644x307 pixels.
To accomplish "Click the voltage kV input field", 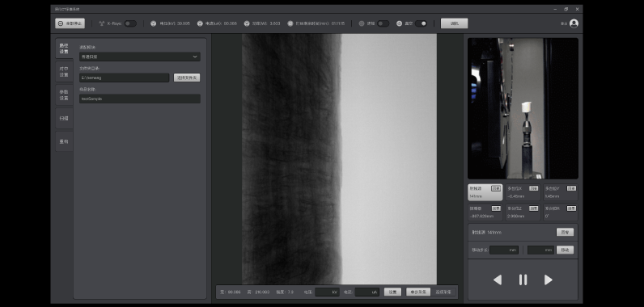I will click(x=328, y=292).
